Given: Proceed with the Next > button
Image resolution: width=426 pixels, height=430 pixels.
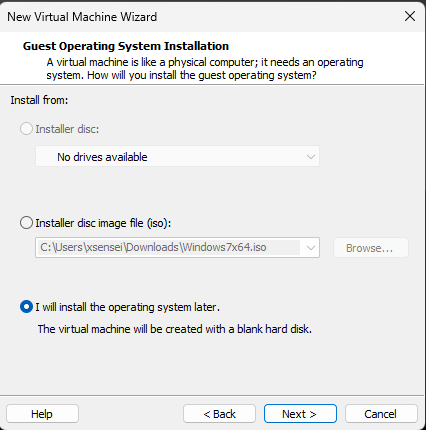Looking at the screenshot, I should [x=300, y=414].
